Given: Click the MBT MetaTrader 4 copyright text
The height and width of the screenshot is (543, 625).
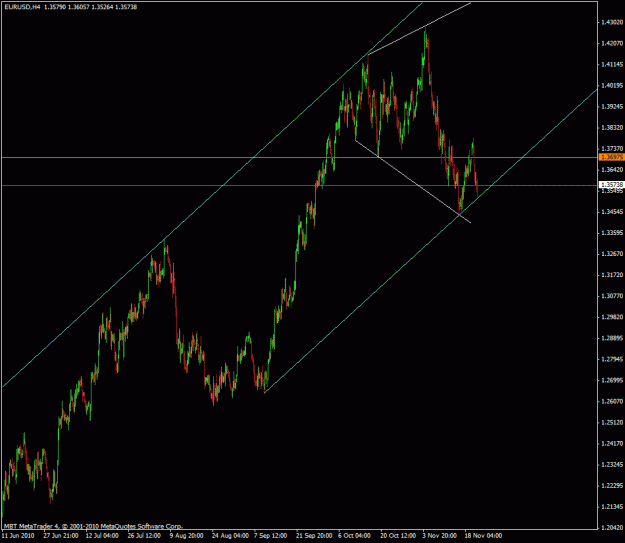Looking at the screenshot, I should [x=93, y=526].
